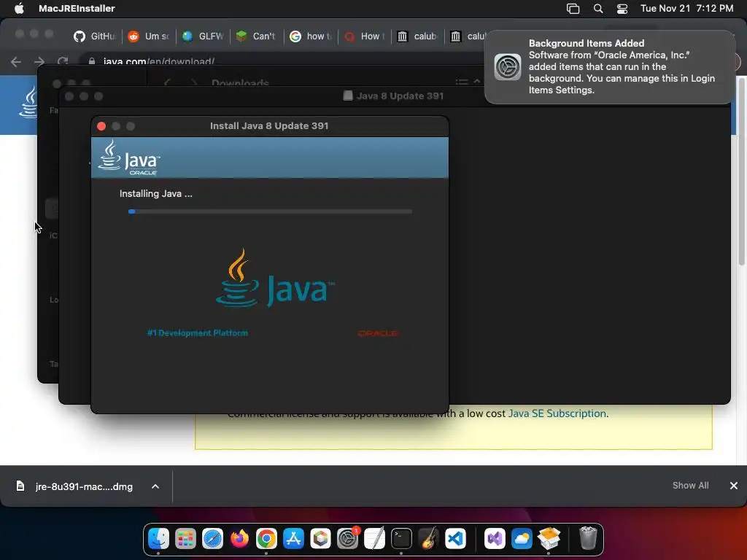Click the System Settings icon in notification
Viewport: 747px width, 560px height.
[x=508, y=66]
